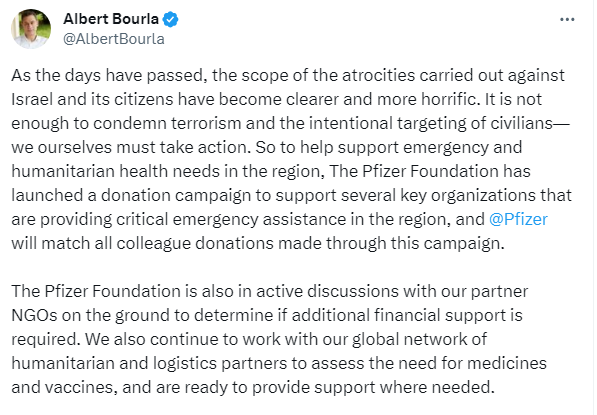Viewport: 597px width, 415px height.
Task: Open the @AlbertBourla handle link
Action: (x=114, y=39)
